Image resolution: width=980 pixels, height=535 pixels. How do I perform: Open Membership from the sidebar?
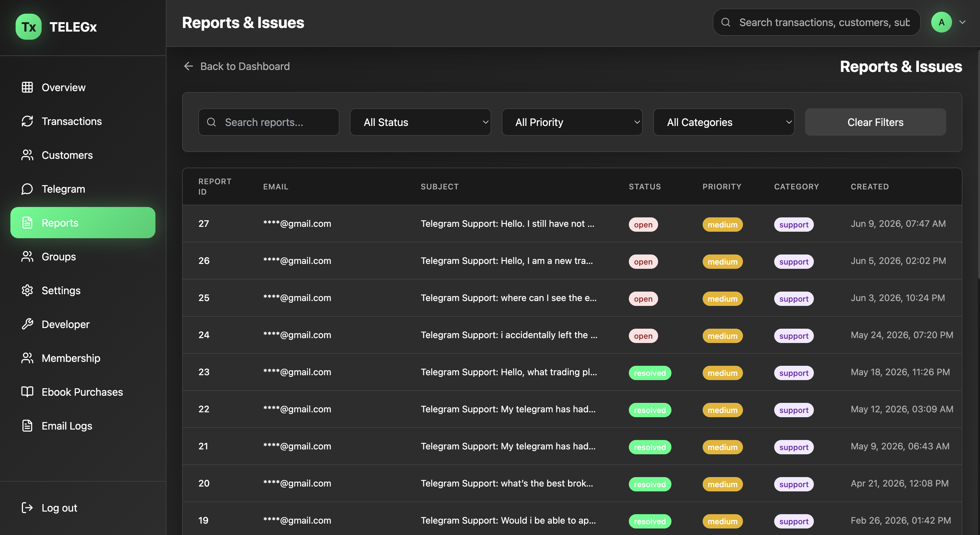click(83, 358)
